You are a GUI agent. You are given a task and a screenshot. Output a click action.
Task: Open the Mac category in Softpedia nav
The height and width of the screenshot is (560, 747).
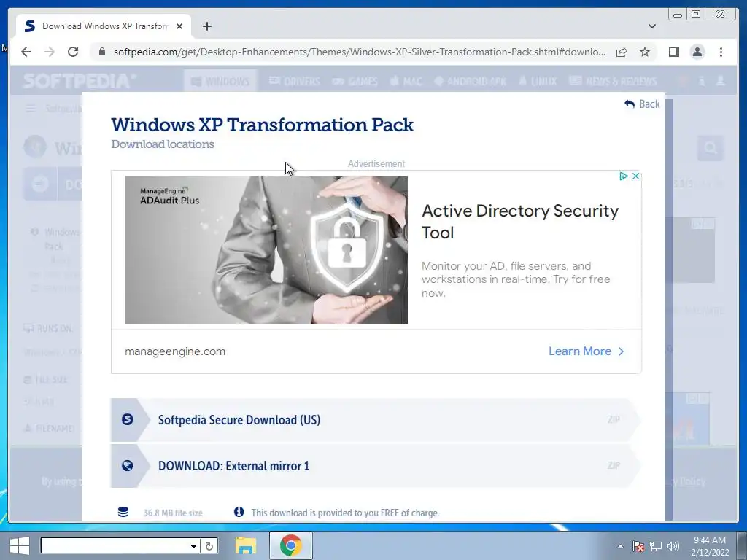pos(406,81)
